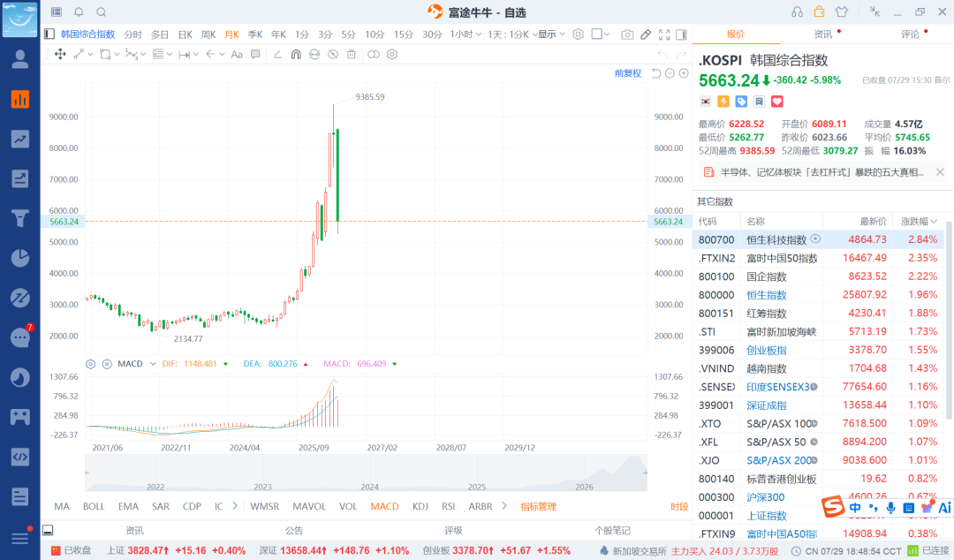
Task: Zoom out chart with minus circle
Action: coord(670,73)
